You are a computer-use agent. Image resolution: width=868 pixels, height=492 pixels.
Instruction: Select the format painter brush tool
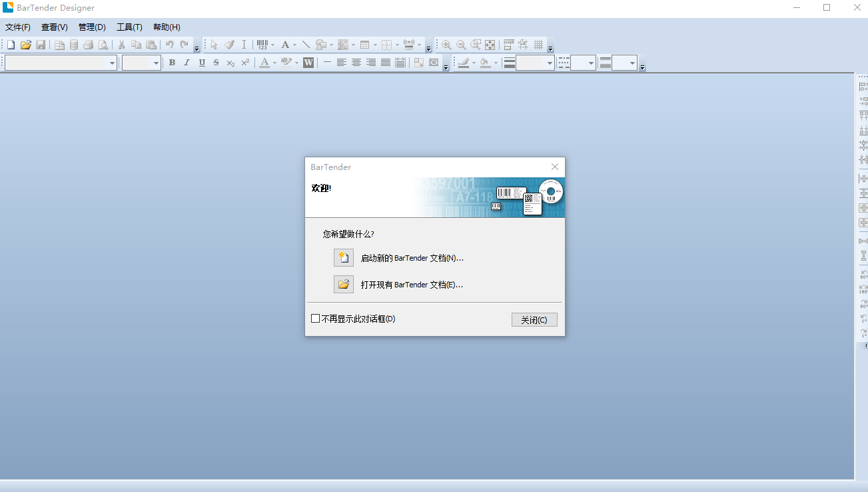pos(229,45)
